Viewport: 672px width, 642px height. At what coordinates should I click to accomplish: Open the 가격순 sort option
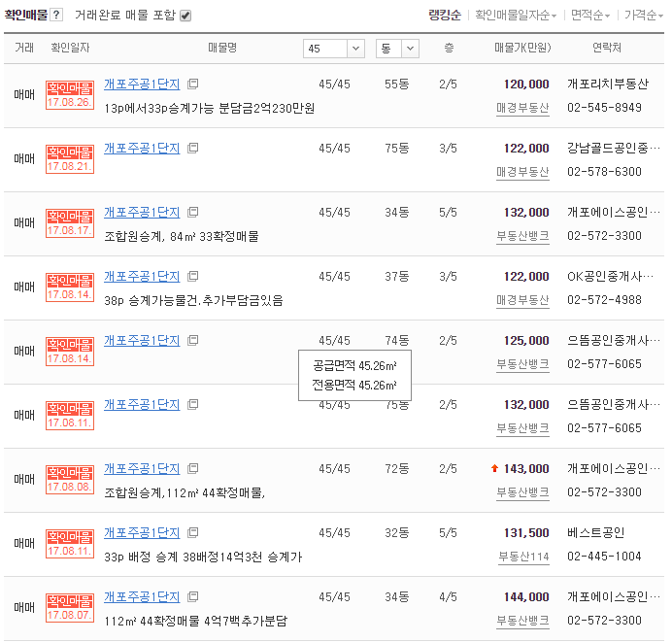tap(643, 16)
